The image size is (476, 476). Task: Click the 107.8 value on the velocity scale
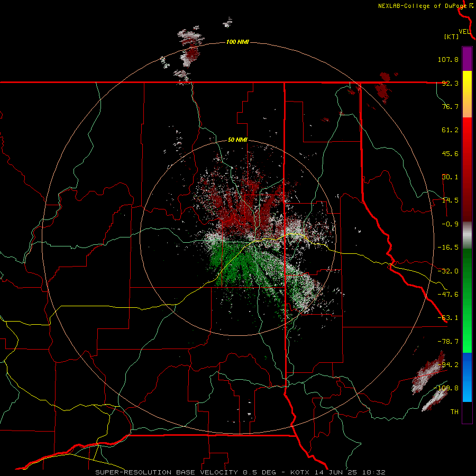pyautogui.click(x=448, y=59)
